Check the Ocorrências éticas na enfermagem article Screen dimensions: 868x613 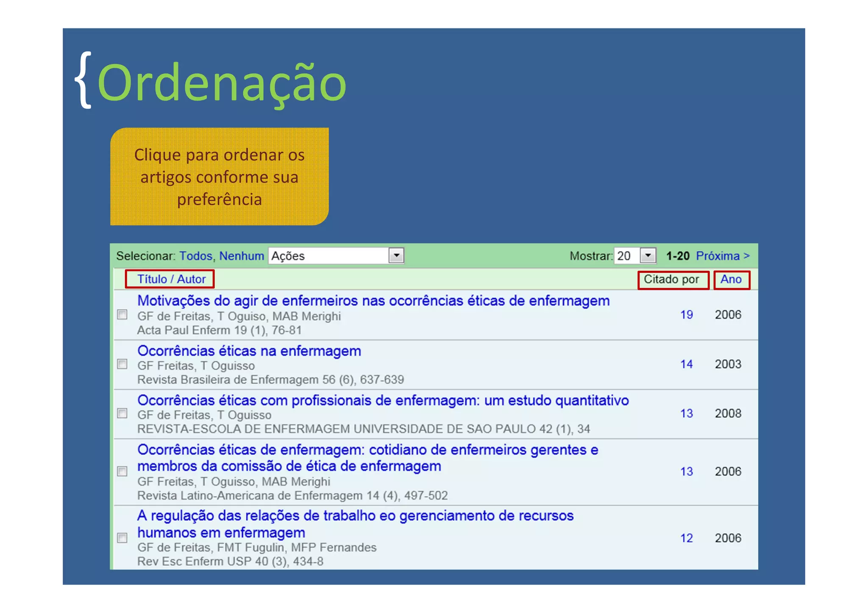coord(122,364)
